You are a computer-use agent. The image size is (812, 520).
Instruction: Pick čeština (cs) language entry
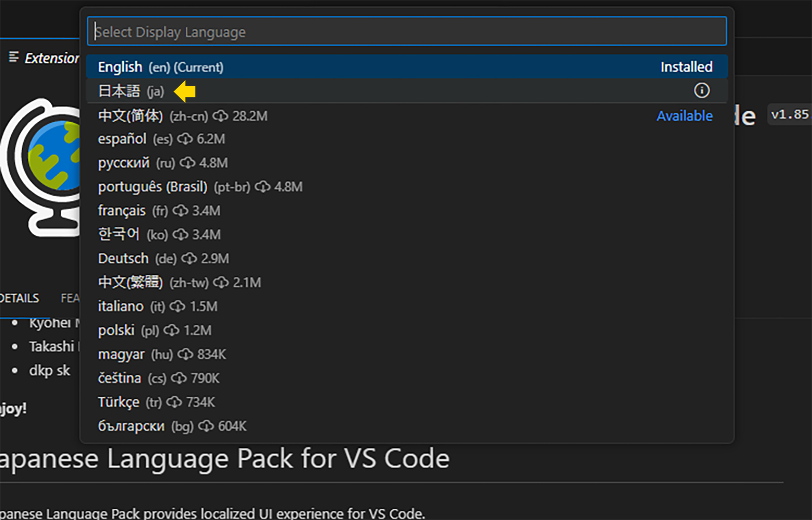[x=407, y=378]
